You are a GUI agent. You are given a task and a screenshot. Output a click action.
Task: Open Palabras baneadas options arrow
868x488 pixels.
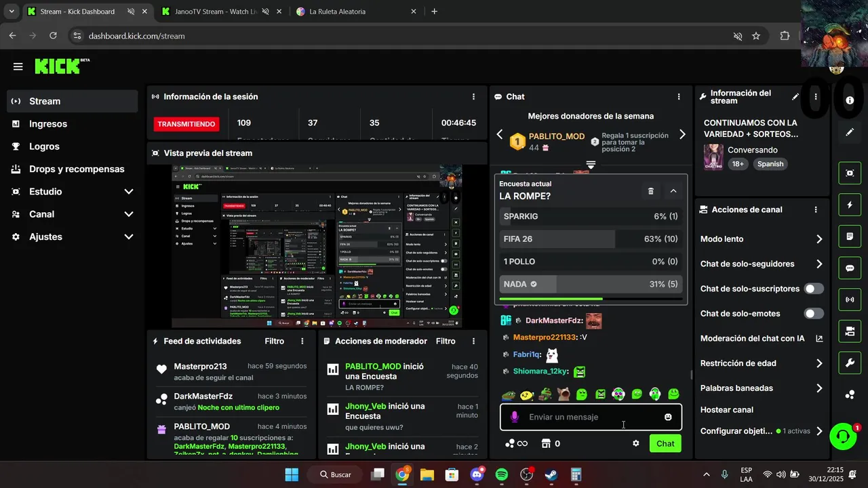[x=819, y=388]
